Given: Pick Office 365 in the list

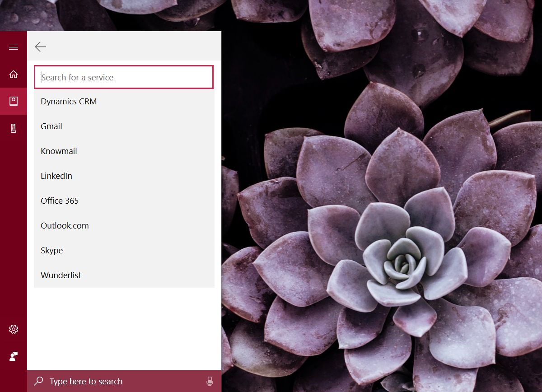Looking at the screenshot, I should point(124,201).
